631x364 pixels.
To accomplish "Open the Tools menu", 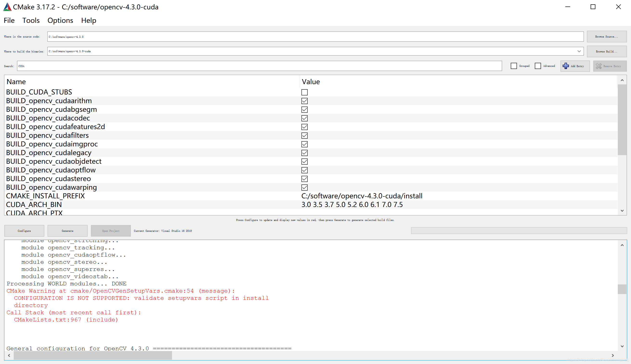I will [31, 20].
